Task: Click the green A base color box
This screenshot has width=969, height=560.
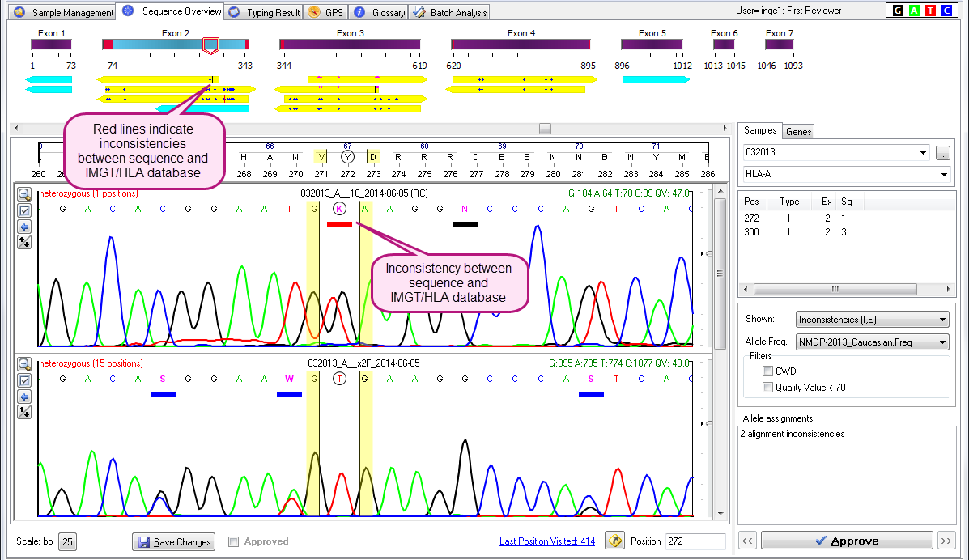Action: coord(914,11)
